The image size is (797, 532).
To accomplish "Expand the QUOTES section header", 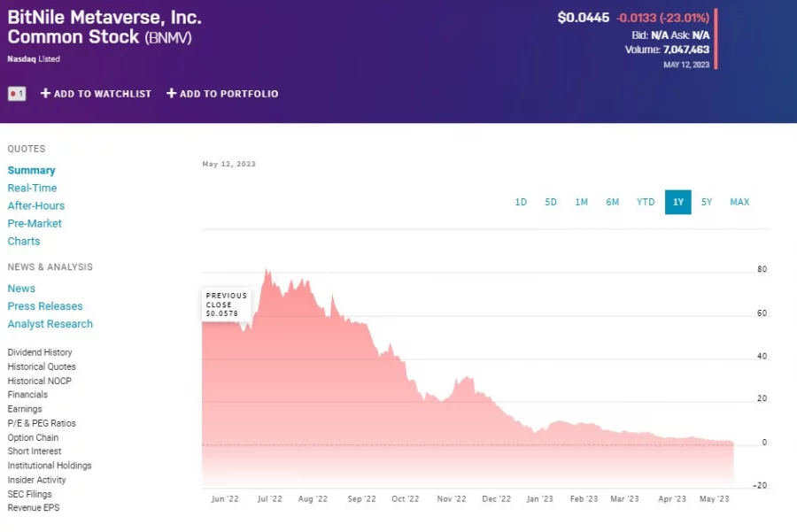I will tap(27, 149).
